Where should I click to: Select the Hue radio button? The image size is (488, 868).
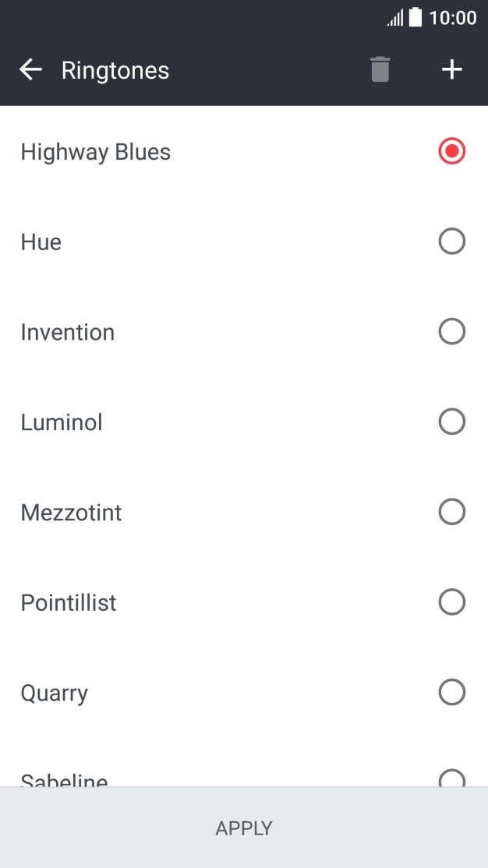click(x=452, y=242)
